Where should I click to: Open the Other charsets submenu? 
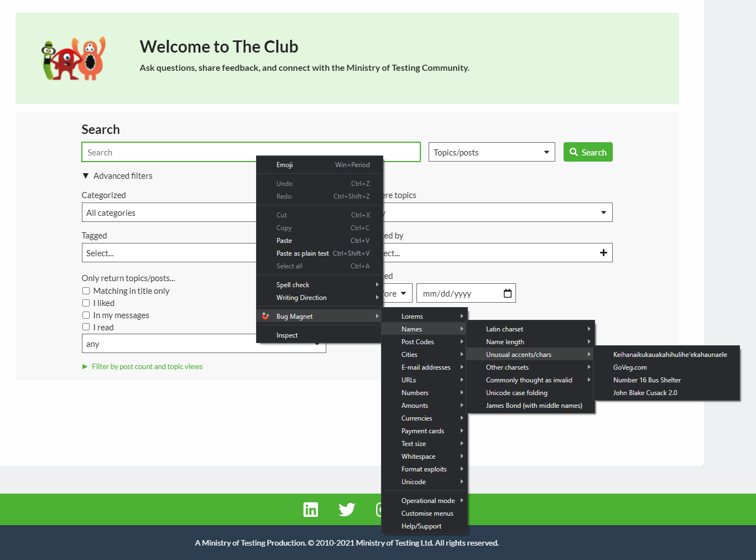[531, 367]
